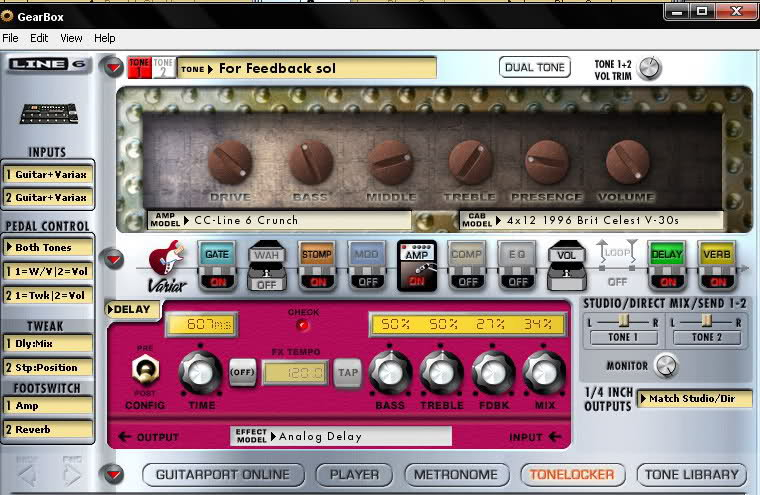Click the DUAL TONE button
Viewport: 760px width, 495px height.
tap(534, 68)
